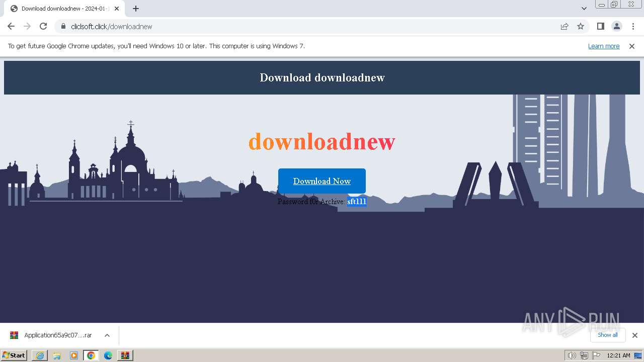Click the taskbar clock showing 12:21 AM

(x=618, y=355)
